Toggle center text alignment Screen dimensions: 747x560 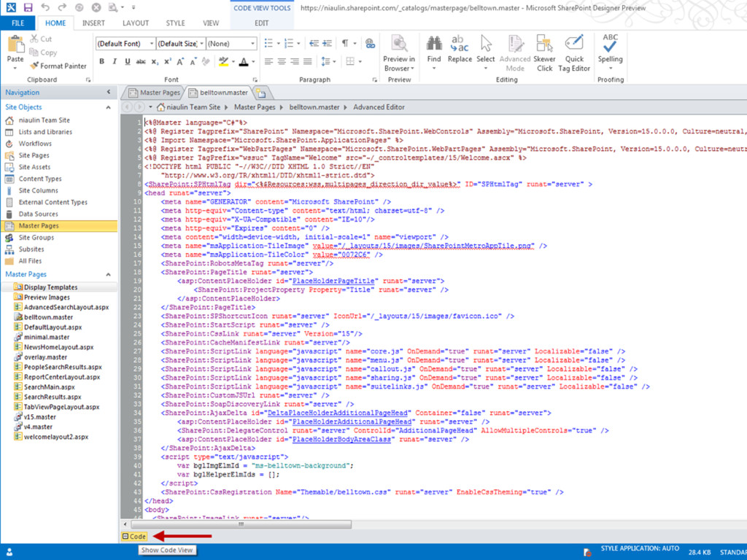(282, 61)
